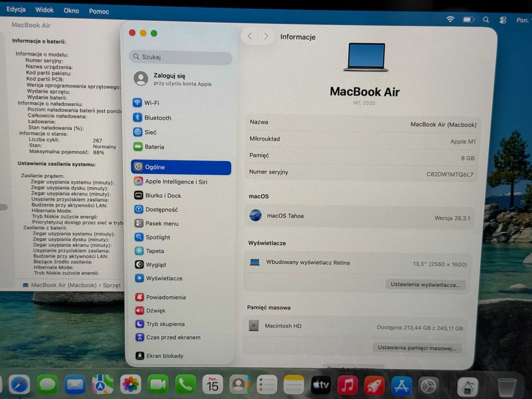Viewport: 532px width, 399px height.
Task: Click battery icon in menu bar
Action: coord(469,20)
